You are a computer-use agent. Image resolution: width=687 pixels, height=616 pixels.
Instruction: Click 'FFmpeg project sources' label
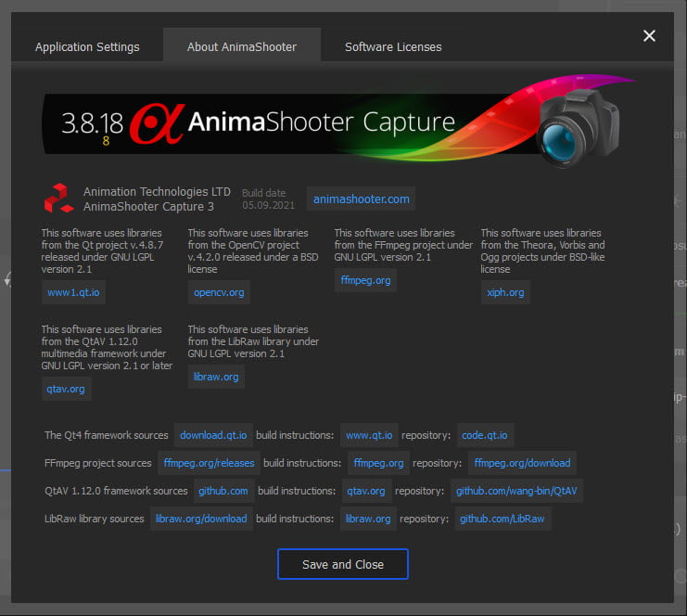tap(97, 464)
